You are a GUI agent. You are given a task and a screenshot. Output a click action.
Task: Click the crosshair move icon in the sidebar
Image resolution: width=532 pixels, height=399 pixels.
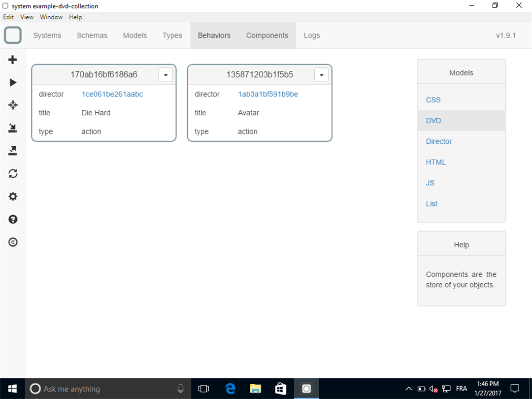pyautogui.click(x=13, y=105)
